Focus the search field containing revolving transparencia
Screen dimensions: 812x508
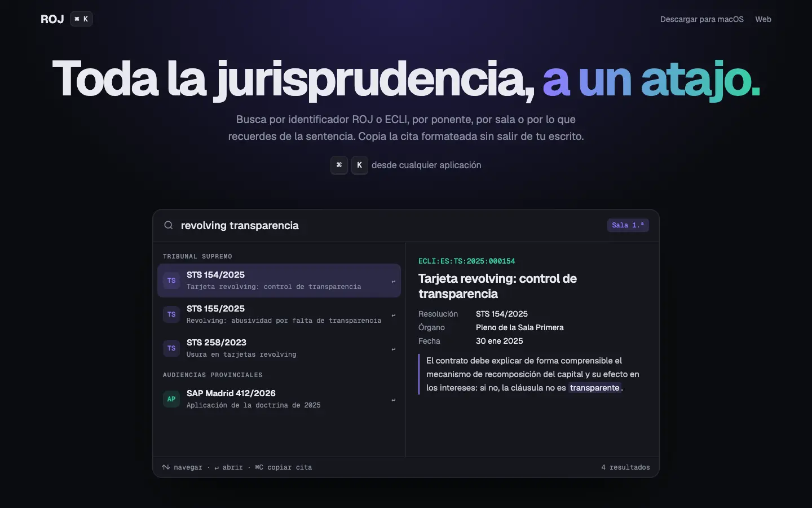(389, 225)
